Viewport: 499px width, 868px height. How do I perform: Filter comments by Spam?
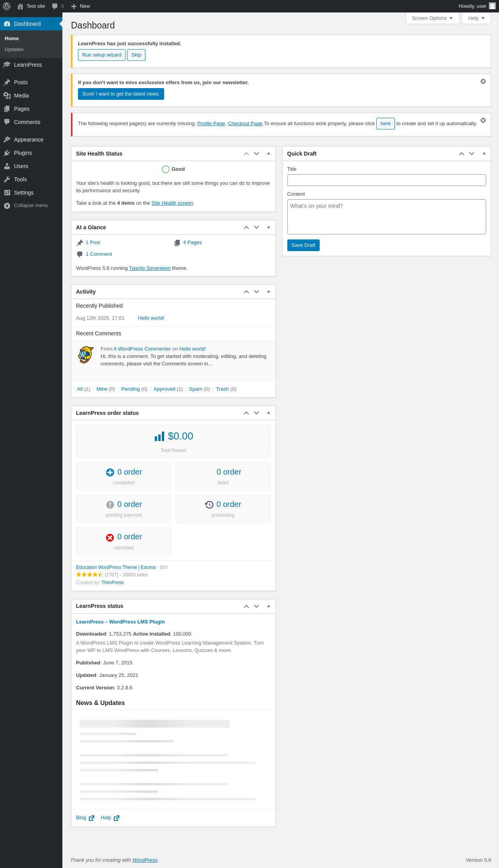[196, 389]
